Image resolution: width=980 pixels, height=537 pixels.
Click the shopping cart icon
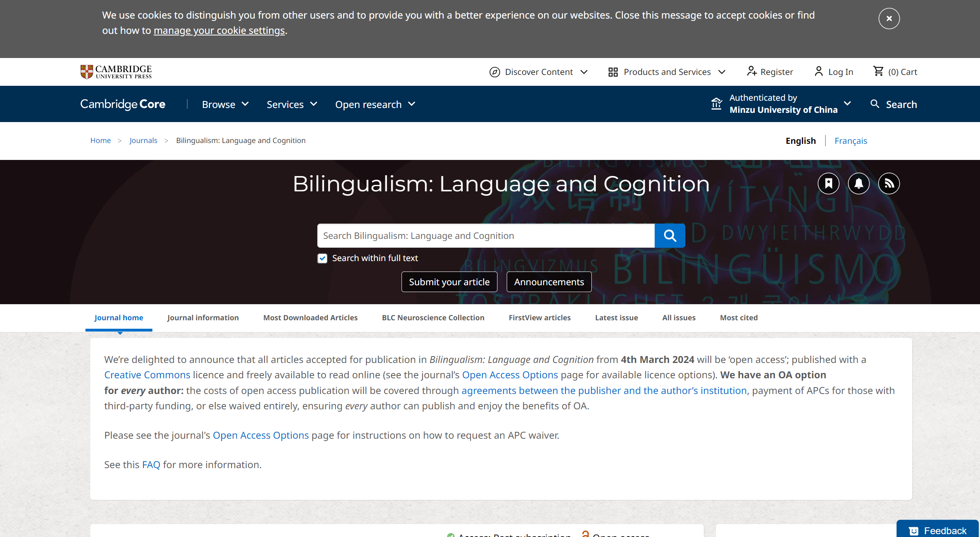(878, 71)
